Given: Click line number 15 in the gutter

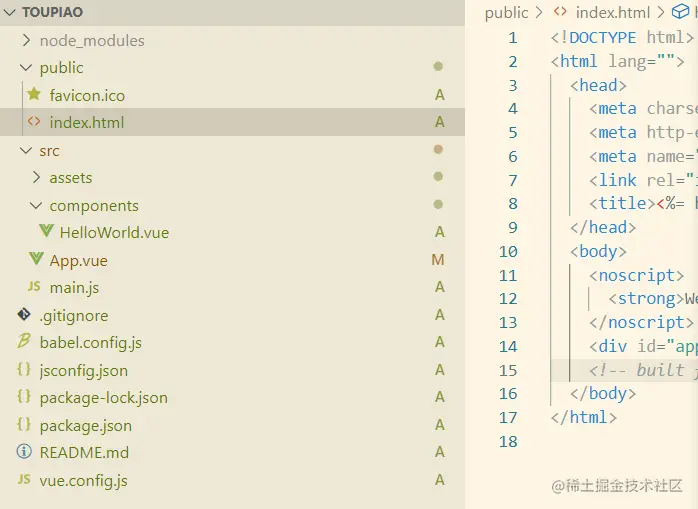Looking at the screenshot, I should tap(508, 371).
